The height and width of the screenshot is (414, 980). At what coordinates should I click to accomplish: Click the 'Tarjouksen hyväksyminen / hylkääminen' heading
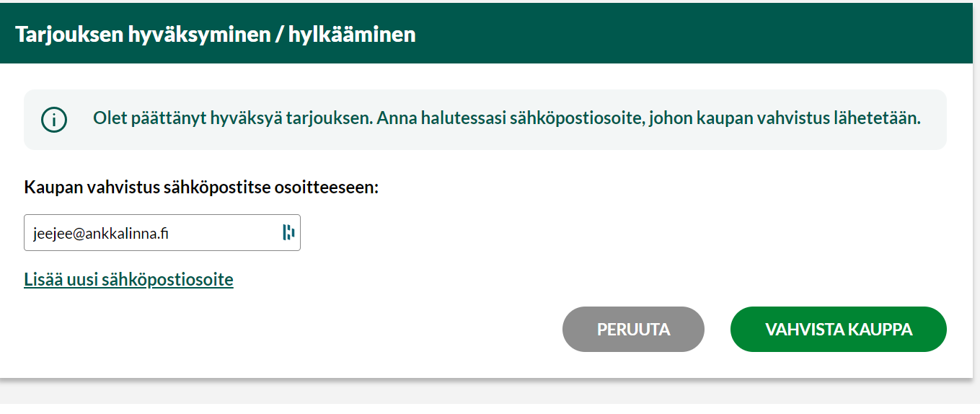216,34
